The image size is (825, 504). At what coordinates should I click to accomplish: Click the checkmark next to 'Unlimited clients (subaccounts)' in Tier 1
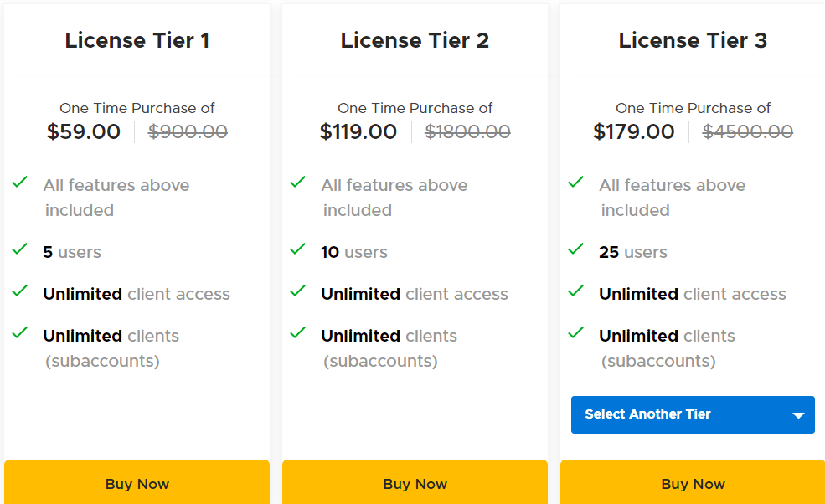coord(19,336)
